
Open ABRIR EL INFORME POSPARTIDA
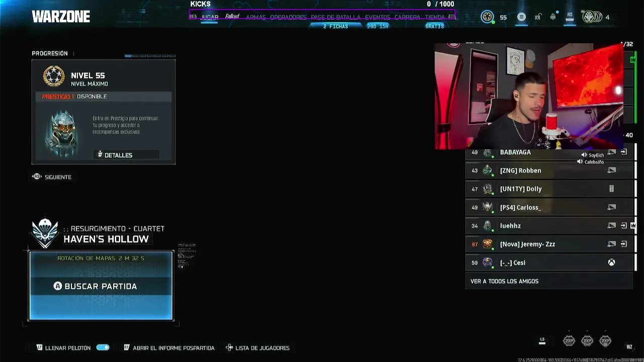click(x=169, y=348)
